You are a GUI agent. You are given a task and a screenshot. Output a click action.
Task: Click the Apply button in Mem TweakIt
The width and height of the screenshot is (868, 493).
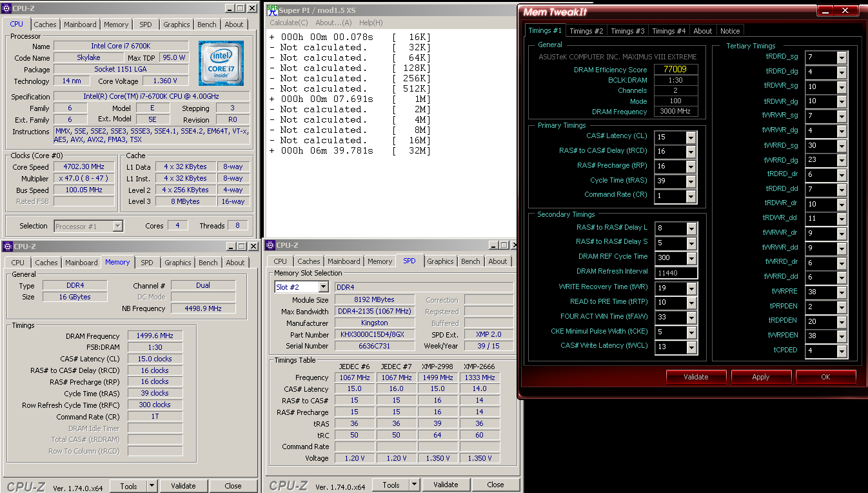(760, 377)
